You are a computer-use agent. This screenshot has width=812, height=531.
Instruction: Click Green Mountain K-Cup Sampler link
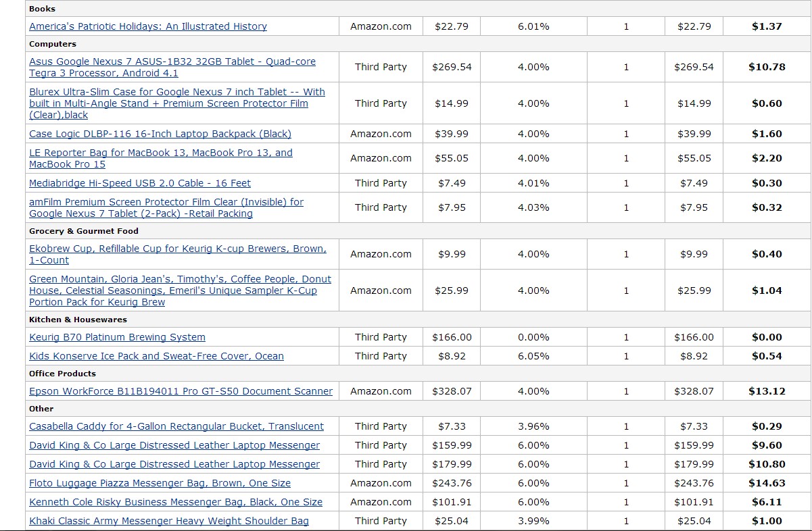(x=181, y=290)
